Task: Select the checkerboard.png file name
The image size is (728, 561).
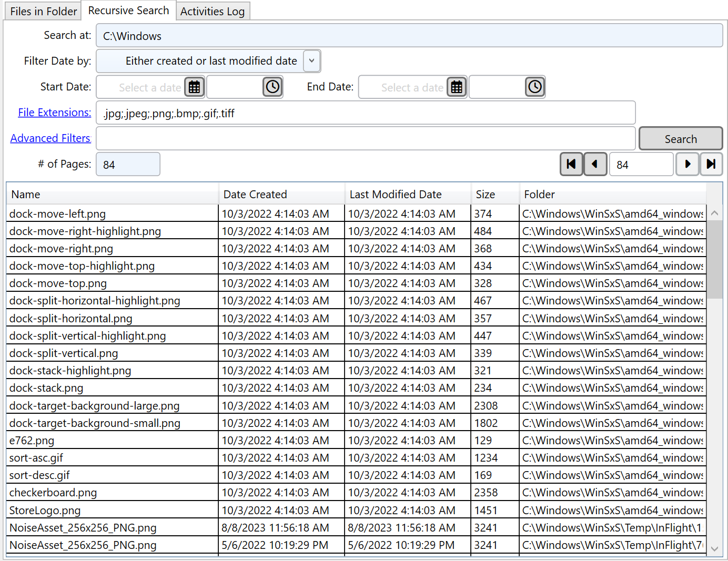Action: click(x=53, y=492)
